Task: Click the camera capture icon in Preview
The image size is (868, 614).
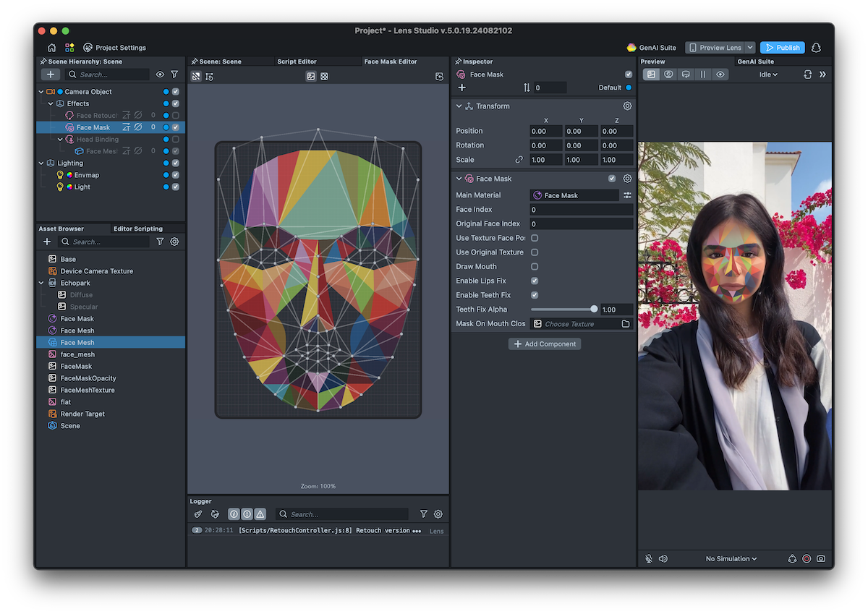Action: click(x=821, y=558)
